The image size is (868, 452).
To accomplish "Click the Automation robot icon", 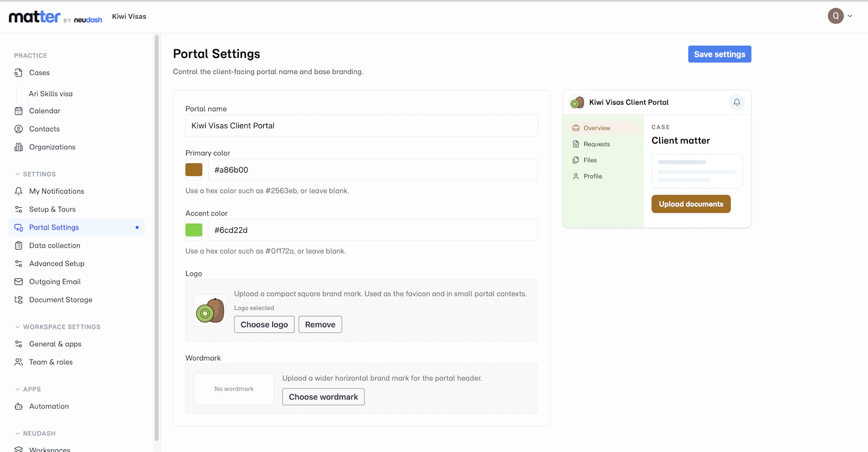I will [x=18, y=406].
